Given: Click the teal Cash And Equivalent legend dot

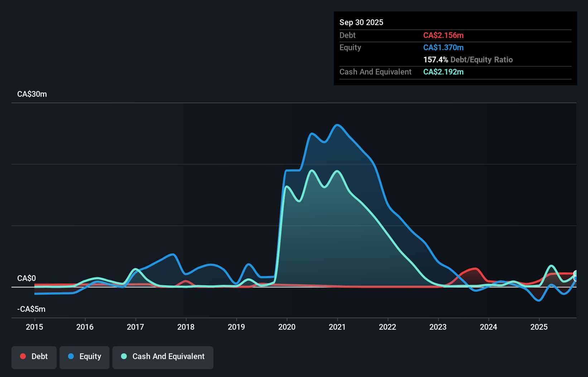Looking at the screenshot, I should [124, 356].
